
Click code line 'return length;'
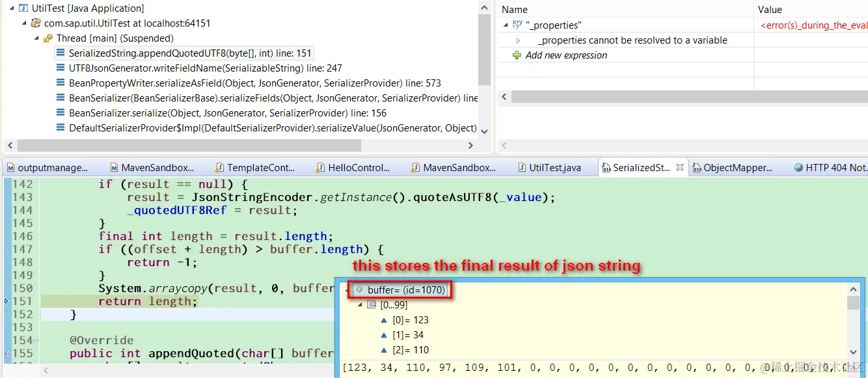(x=148, y=301)
